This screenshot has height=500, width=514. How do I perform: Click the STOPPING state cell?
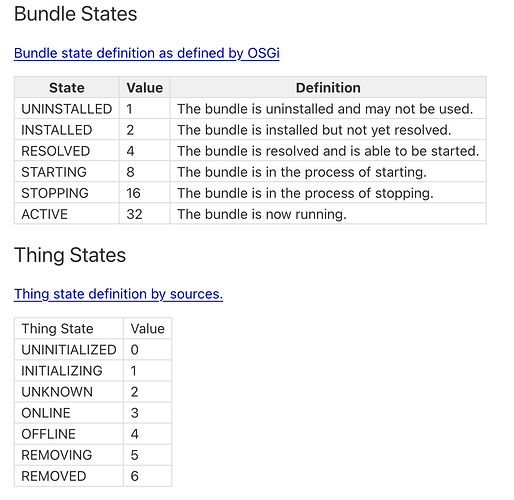[67, 193]
